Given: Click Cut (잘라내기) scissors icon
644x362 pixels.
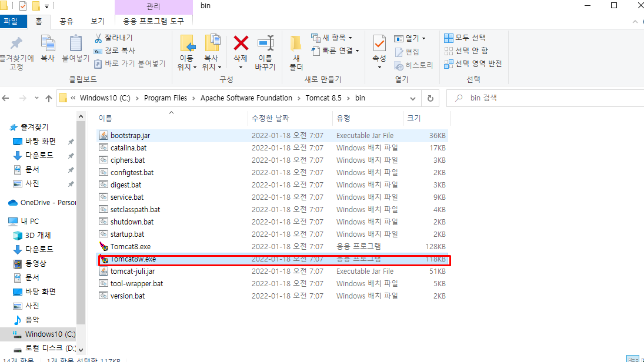Looking at the screenshot, I should [98, 38].
